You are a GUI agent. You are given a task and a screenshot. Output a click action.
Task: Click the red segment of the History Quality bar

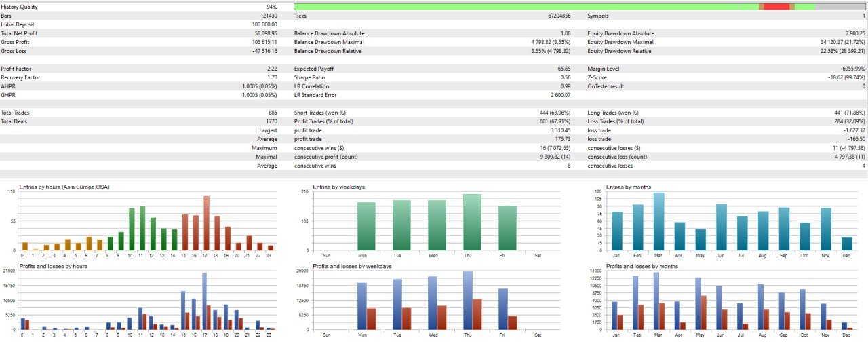pyautogui.click(x=777, y=7)
